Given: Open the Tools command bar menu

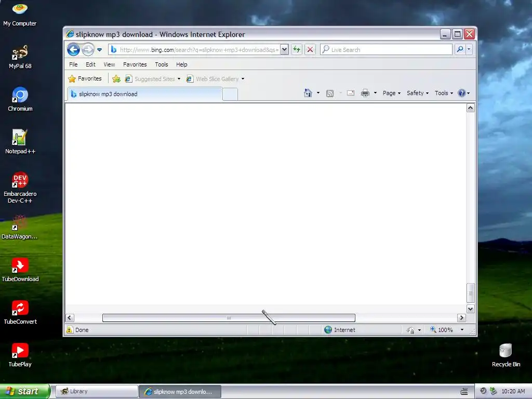Looking at the screenshot, I should pos(444,93).
